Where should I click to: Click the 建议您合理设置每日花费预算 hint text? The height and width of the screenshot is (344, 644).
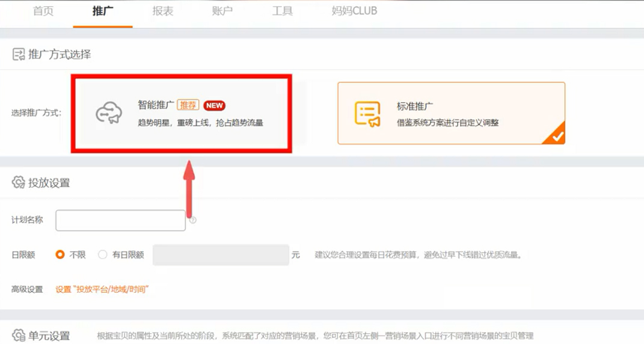[x=419, y=255]
